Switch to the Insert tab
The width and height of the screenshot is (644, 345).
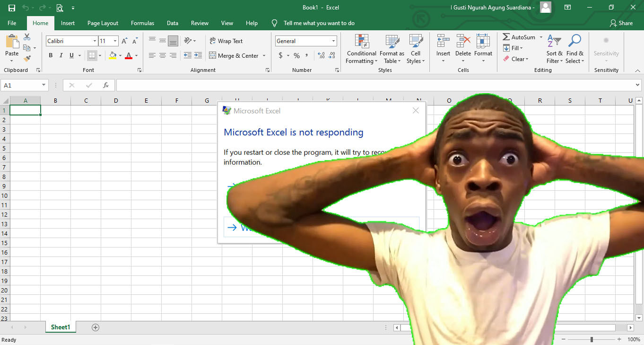coord(68,23)
